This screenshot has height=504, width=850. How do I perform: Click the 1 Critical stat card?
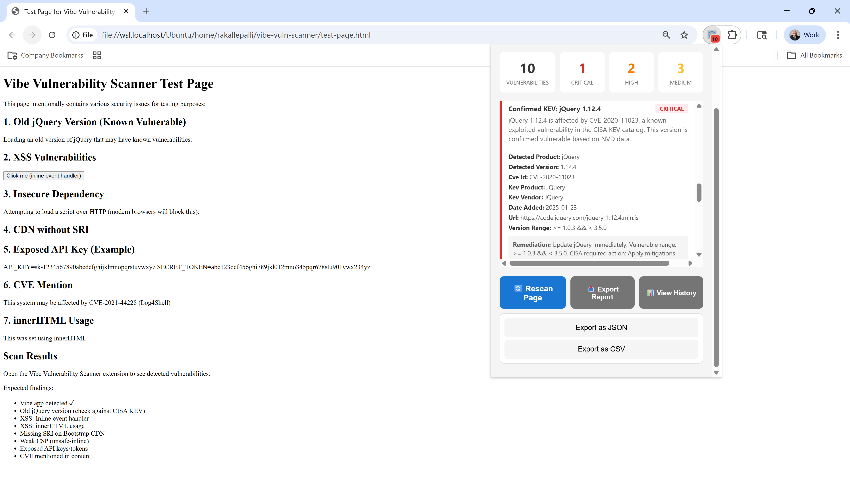tap(582, 72)
